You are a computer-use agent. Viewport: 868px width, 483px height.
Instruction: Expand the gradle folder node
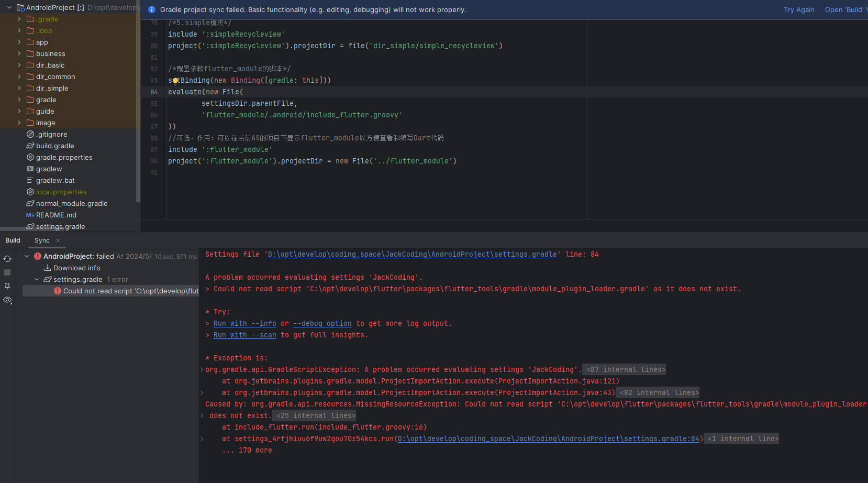[x=19, y=100]
